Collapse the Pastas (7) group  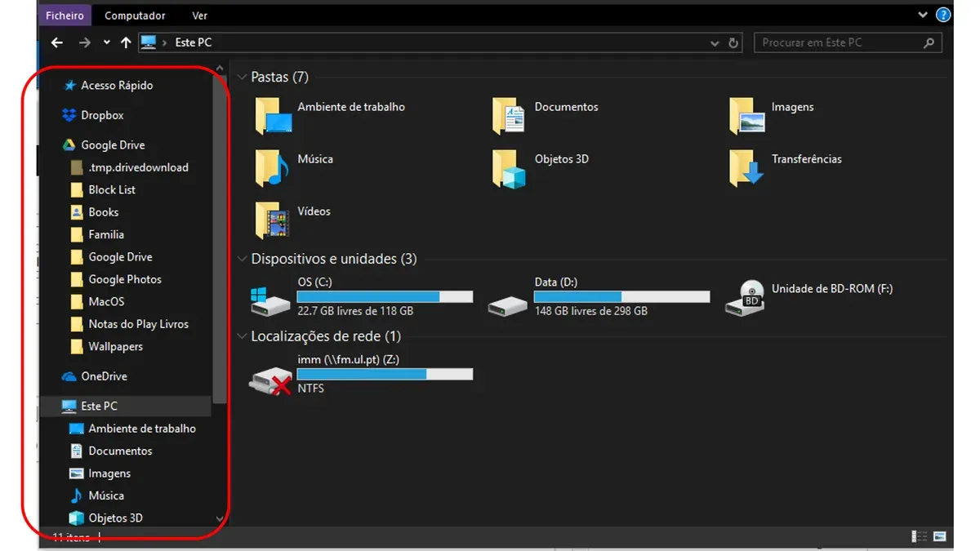tap(242, 78)
